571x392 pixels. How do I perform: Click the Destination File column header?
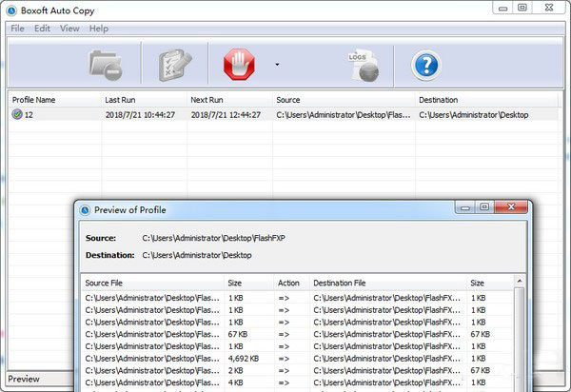(388, 283)
